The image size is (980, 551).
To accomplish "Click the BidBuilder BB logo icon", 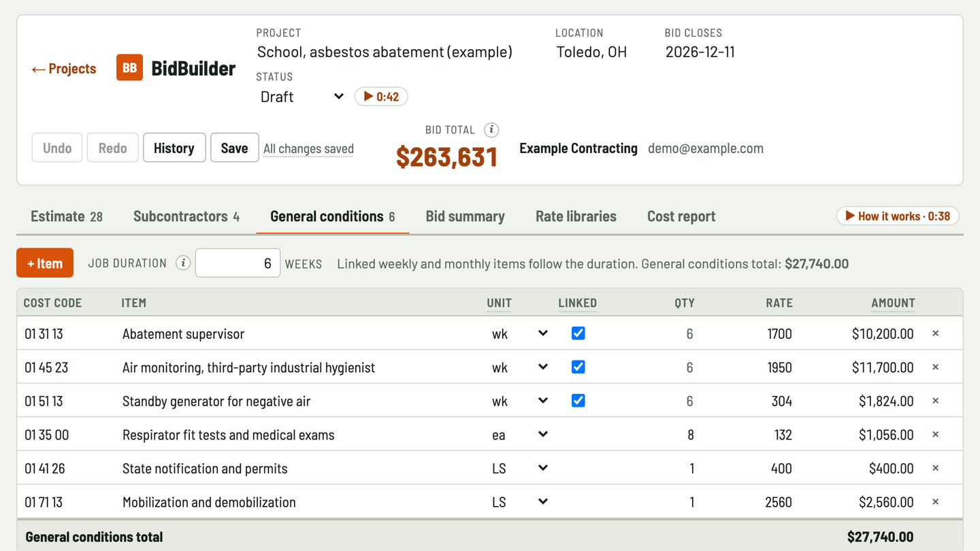I will (129, 68).
